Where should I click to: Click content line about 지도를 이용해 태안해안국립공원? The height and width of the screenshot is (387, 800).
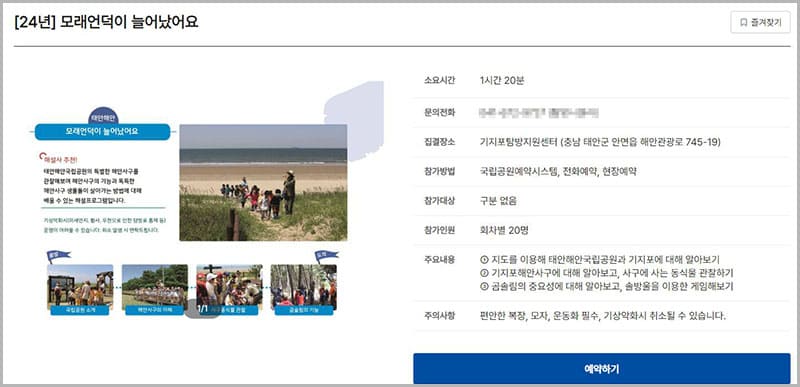pyautogui.click(x=600, y=260)
